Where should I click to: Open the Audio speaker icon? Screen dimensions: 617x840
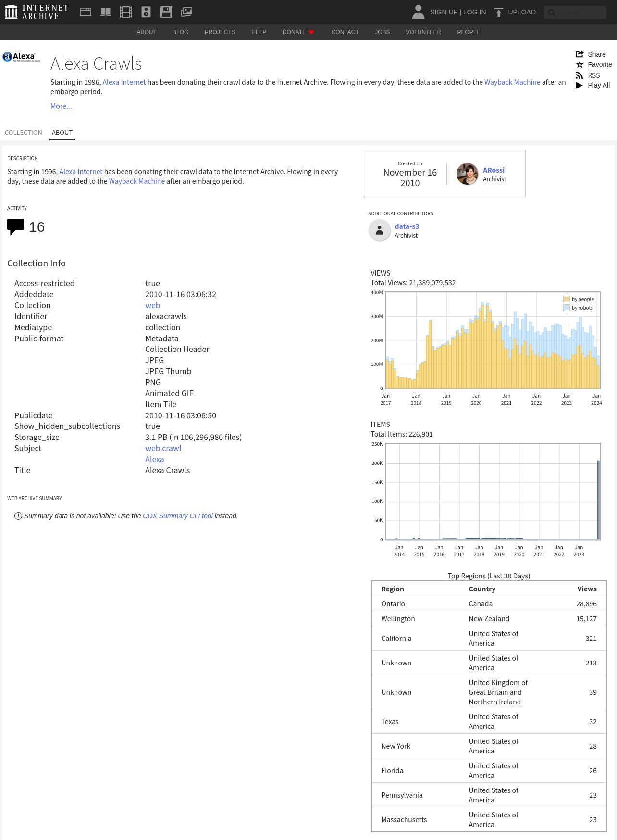[146, 12]
